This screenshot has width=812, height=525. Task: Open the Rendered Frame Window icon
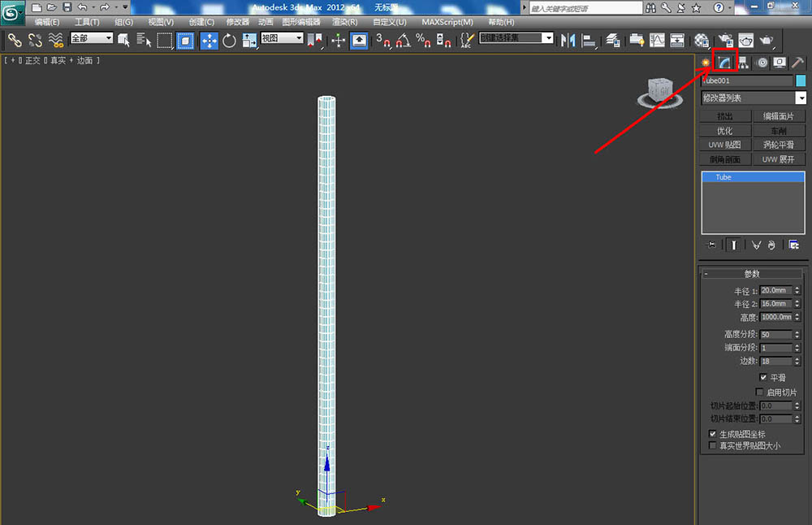[745, 41]
